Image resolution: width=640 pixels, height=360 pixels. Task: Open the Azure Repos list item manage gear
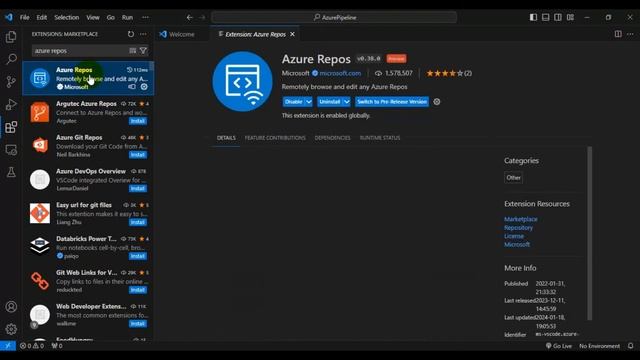(144, 87)
